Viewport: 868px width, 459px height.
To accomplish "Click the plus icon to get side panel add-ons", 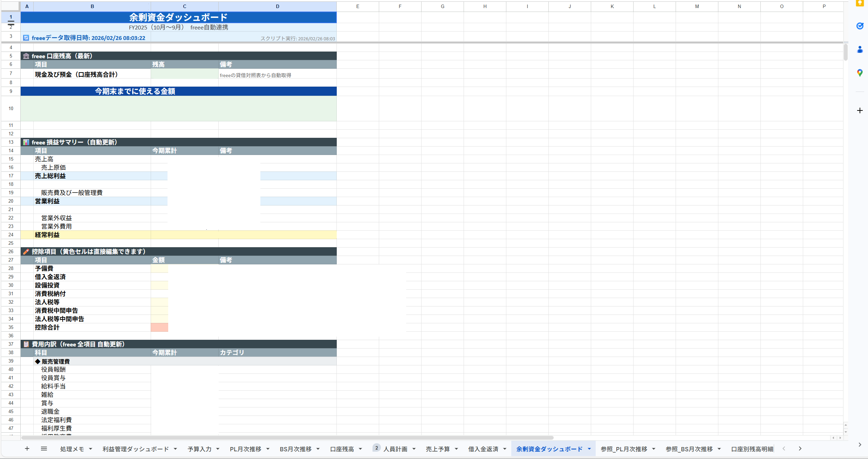I will point(859,111).
